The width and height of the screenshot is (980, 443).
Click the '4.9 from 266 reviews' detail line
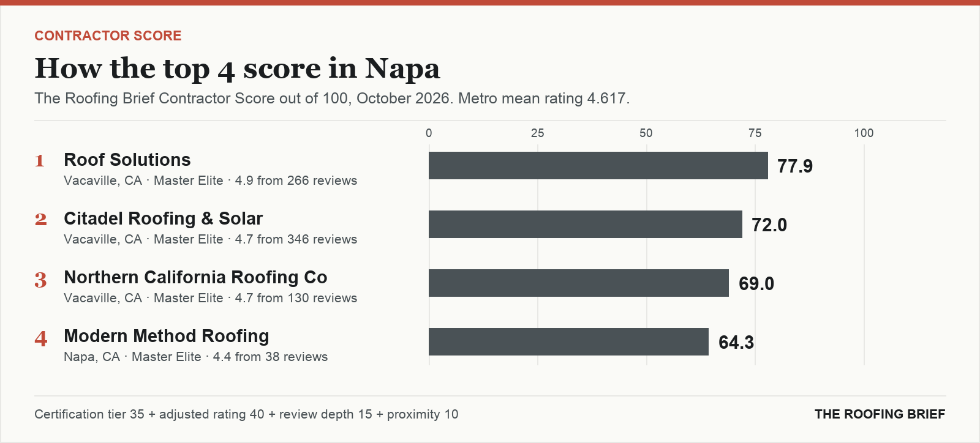[x=211, y=181]
